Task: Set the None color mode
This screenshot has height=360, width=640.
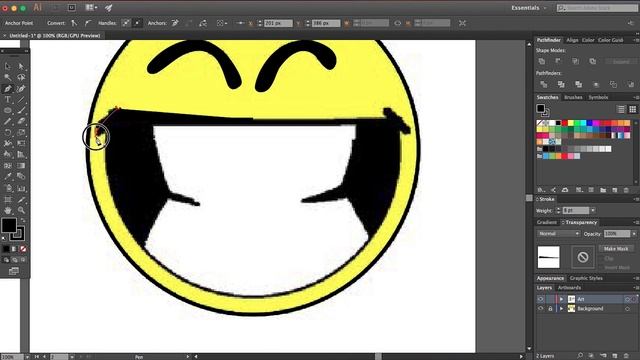Action: pyautogui.click(x=23, y=249)
